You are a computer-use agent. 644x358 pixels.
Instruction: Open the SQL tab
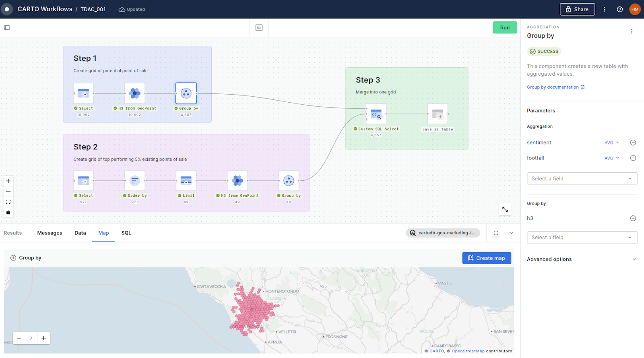[x=126, y=233]
